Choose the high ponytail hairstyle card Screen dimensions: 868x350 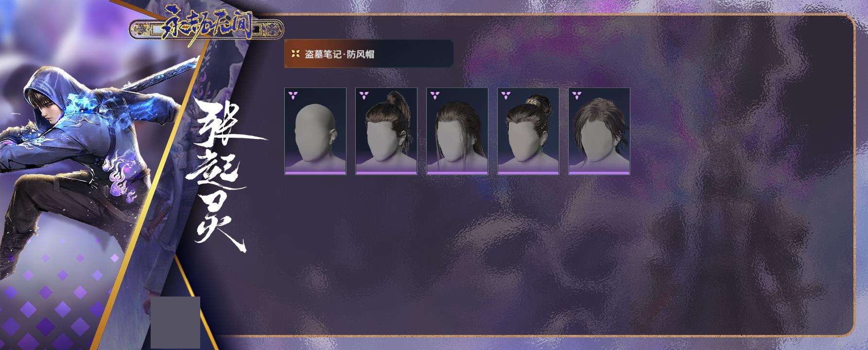[x=386, y=131]
